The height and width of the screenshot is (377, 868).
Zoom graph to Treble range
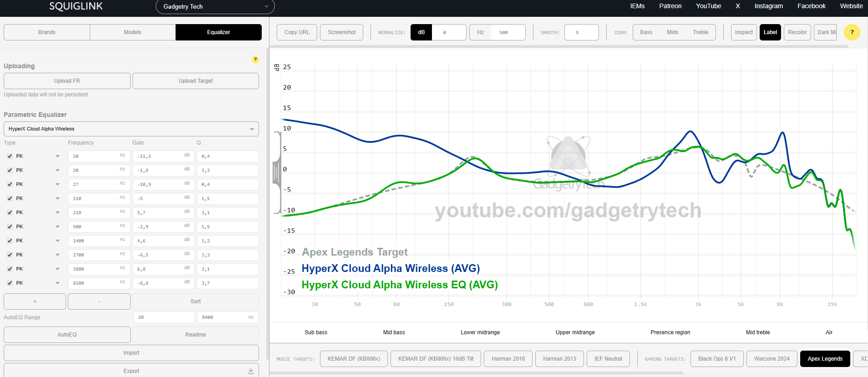click(x=700, y=32)
